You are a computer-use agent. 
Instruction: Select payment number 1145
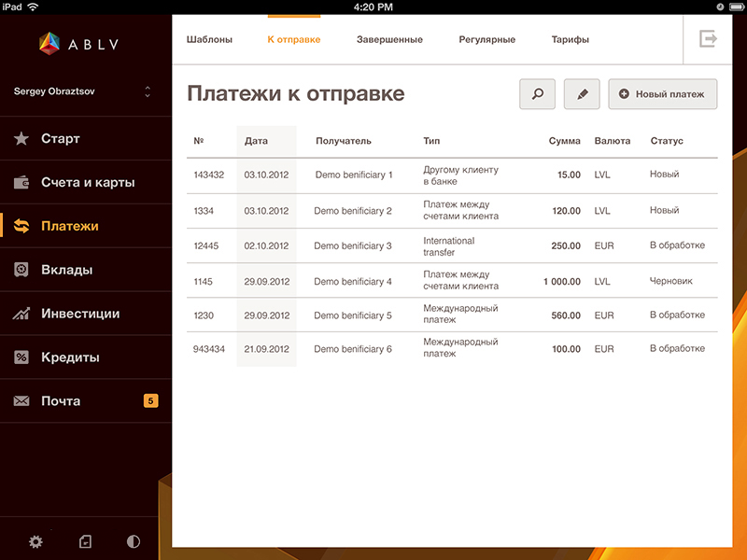(x=203, y=282)
